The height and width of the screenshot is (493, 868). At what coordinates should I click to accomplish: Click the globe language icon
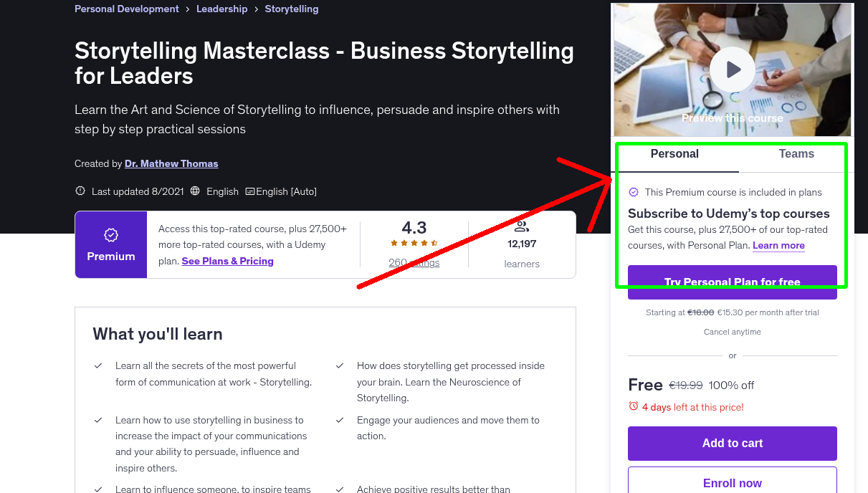click(195, 191)
